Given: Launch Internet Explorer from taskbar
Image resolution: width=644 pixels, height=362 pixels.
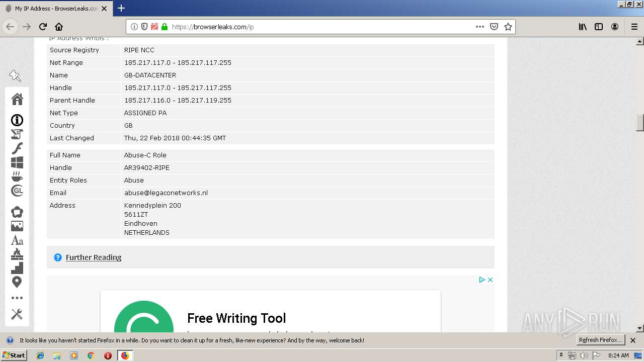Looking at the screenshot, I should (x=40, y=355).
